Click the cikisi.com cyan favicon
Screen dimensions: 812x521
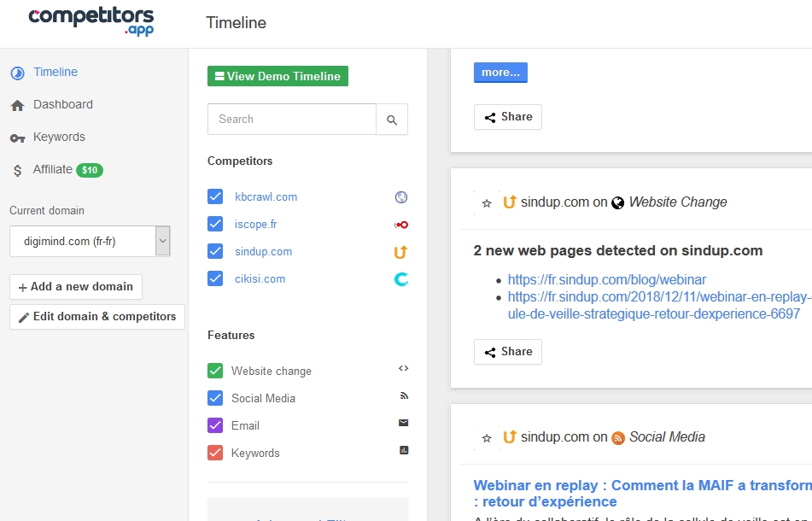[x=401, y=279]
